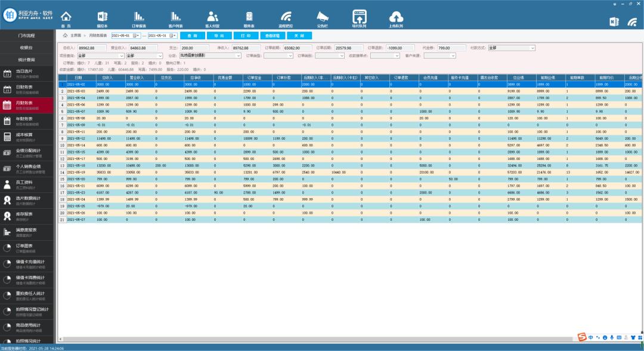Viewport: 644px width, 351px height.
Task: Open 公告栏 megaphone icon
Action: point(323,19)
